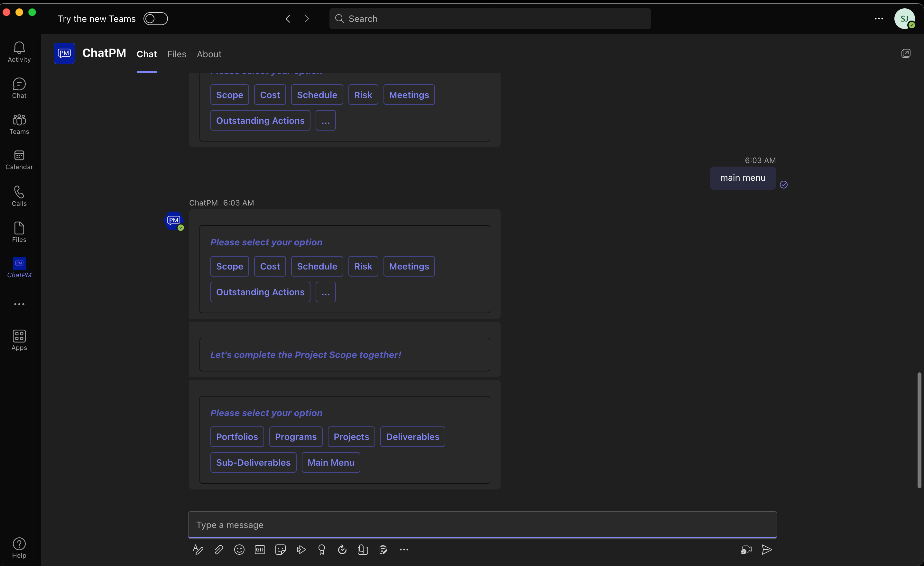The height and width of the screenshot is (566, 924).
Task: Choose the Projects option
Action: pos(351,436)
